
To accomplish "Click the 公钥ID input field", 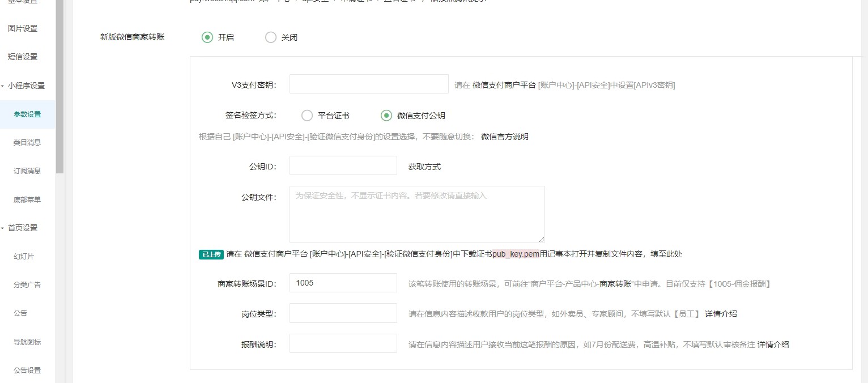I will coord(343,165).
